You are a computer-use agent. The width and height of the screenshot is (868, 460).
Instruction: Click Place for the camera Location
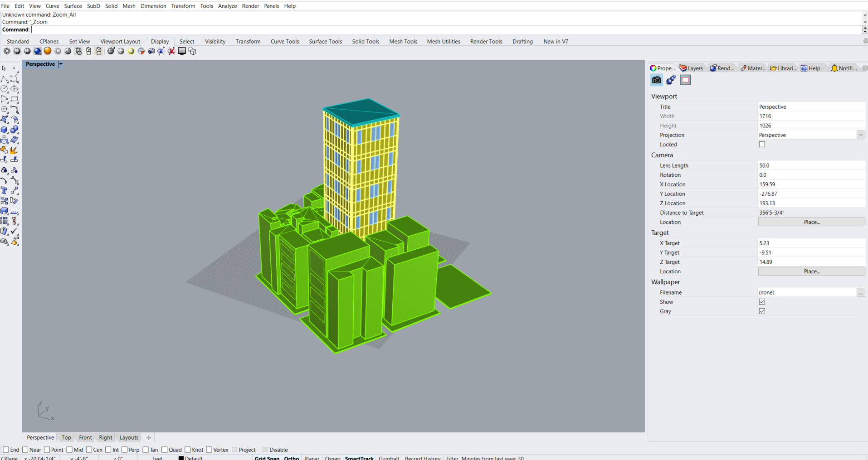click(811, 222)
